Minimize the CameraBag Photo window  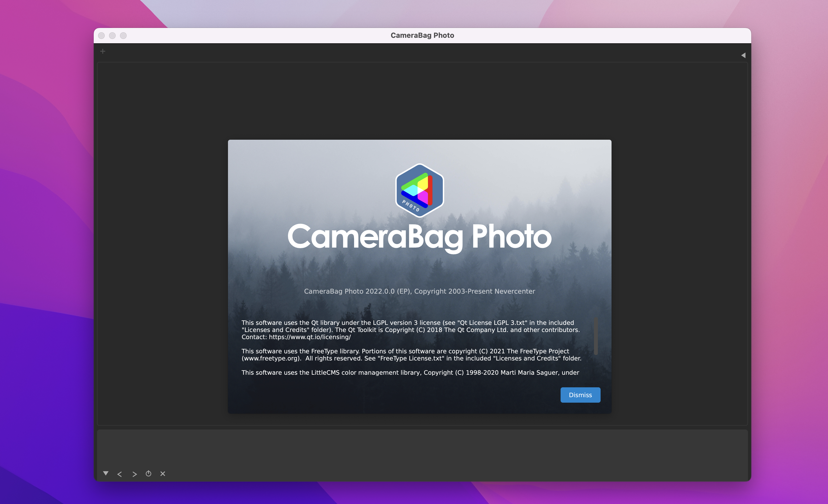112,36
